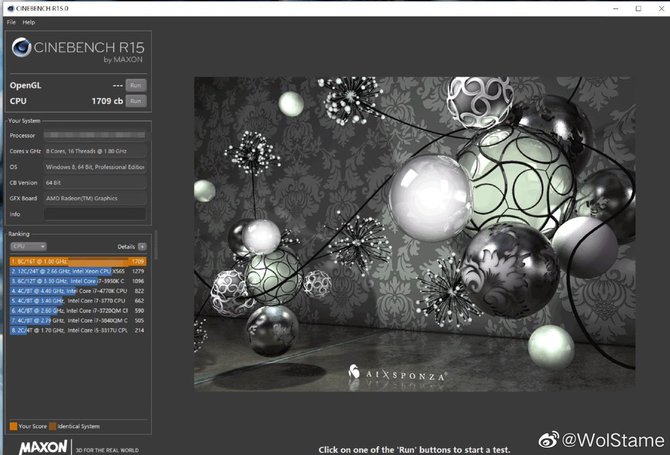Open the Help menu
The width and height of the screenshot is (670, 455).
(29, 22)
